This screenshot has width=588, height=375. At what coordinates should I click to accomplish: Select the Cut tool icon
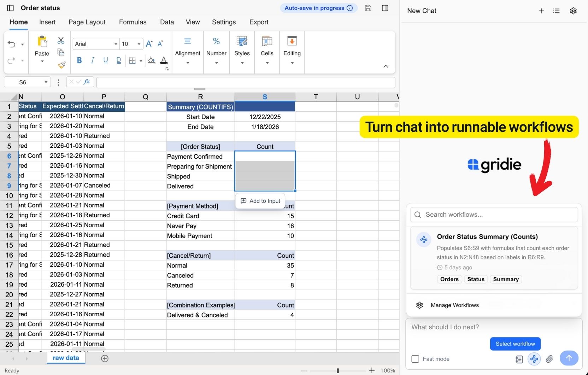(x=61, y=41)
